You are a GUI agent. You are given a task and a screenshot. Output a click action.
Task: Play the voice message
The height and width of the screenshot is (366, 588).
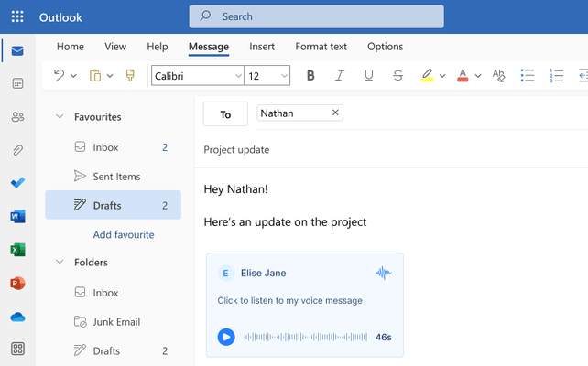click(226, 337)
